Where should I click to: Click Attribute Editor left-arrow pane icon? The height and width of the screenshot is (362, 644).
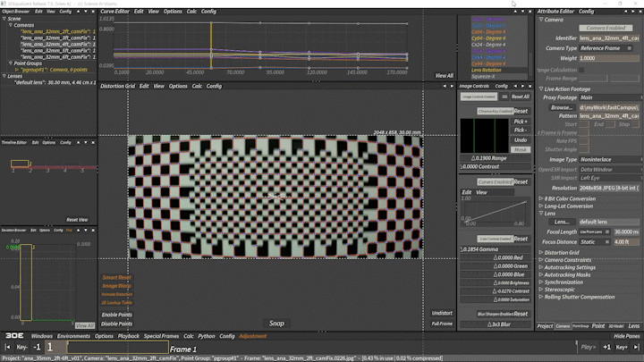point(625,12)
